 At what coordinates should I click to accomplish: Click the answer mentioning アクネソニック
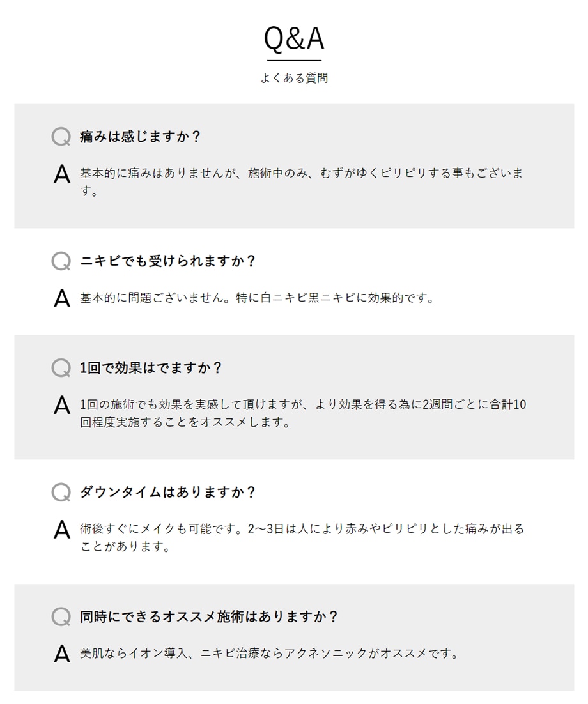[270, 654]
